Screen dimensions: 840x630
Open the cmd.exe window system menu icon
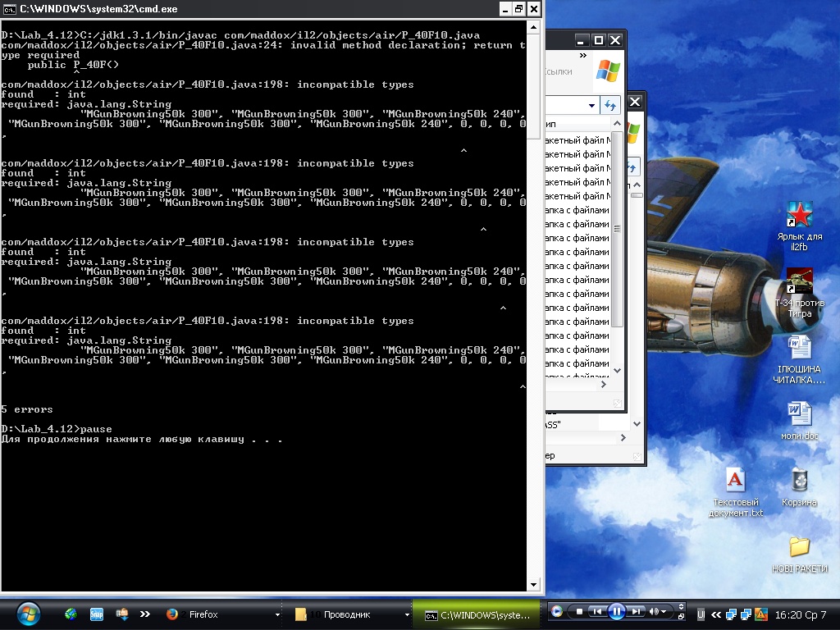pyautogui.click(x=9, y=9)
